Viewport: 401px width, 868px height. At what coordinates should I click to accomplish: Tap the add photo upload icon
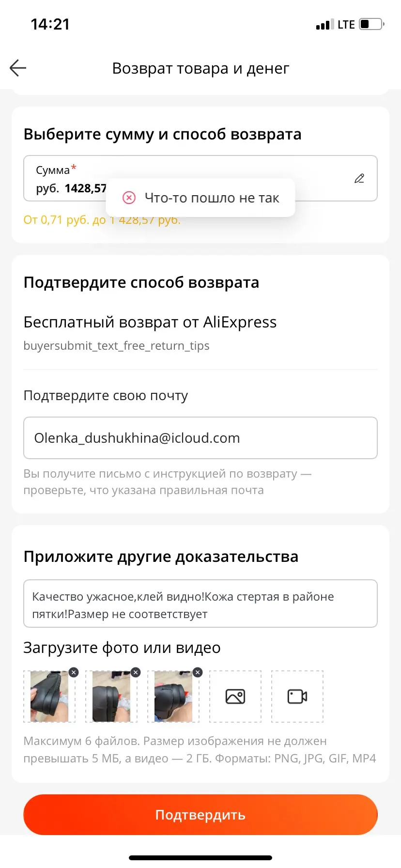(235, 697)
